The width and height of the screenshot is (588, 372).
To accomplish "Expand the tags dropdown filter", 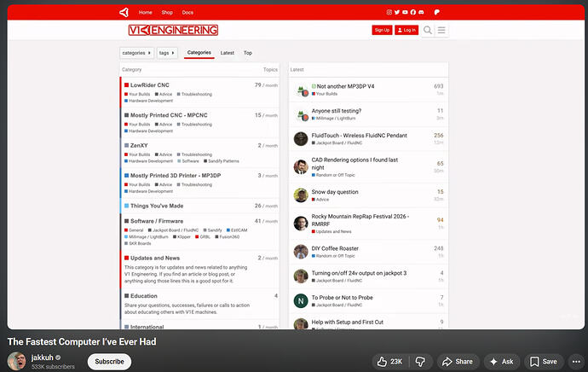I will click(x=167, y=53).
